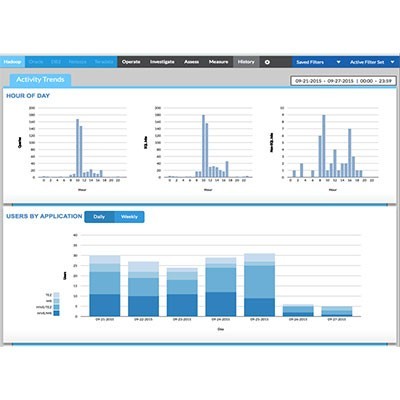Go to the Assess section

[191, 62]
